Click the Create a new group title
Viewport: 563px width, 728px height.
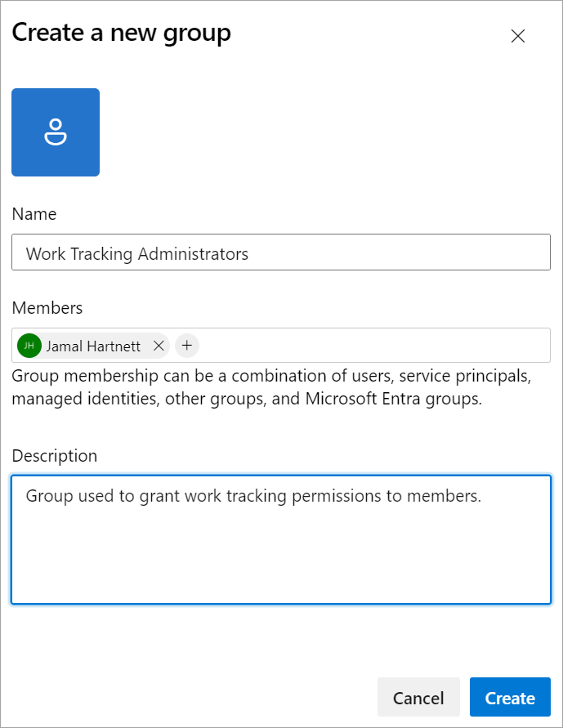pos(121,33)
